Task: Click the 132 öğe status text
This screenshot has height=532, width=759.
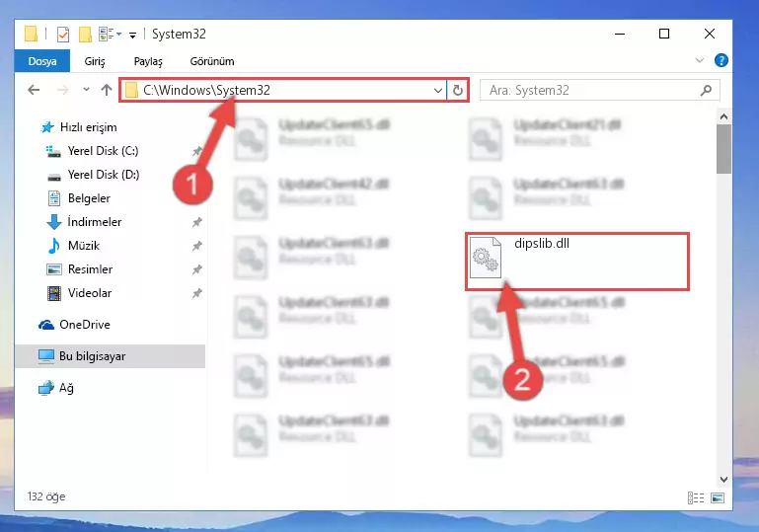Action: [46, 496]
